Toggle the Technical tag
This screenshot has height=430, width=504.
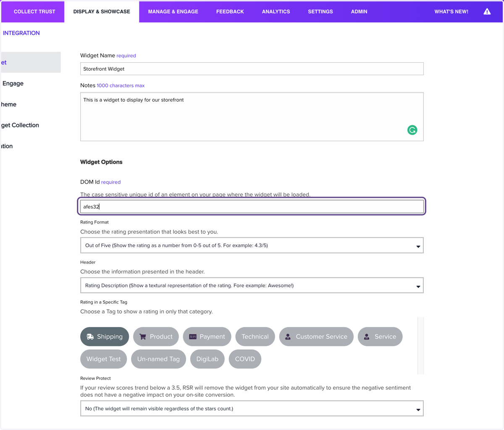(255, 337)
